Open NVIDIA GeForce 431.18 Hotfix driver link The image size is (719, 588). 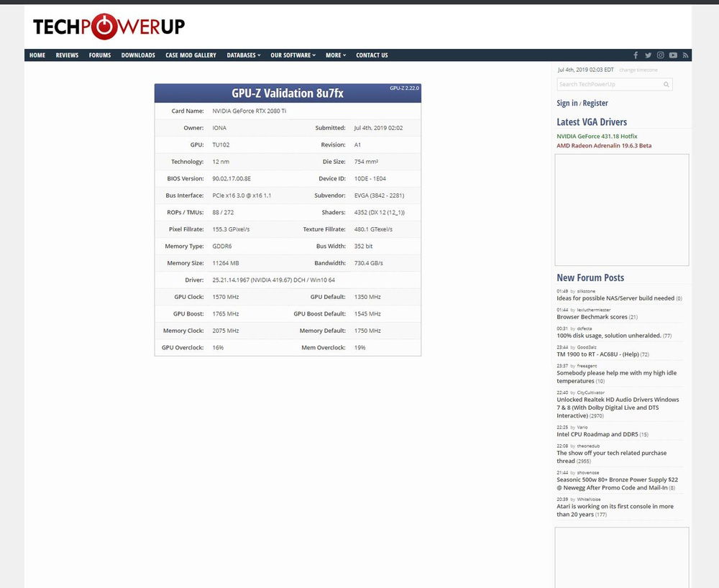(x=597, y=136)
